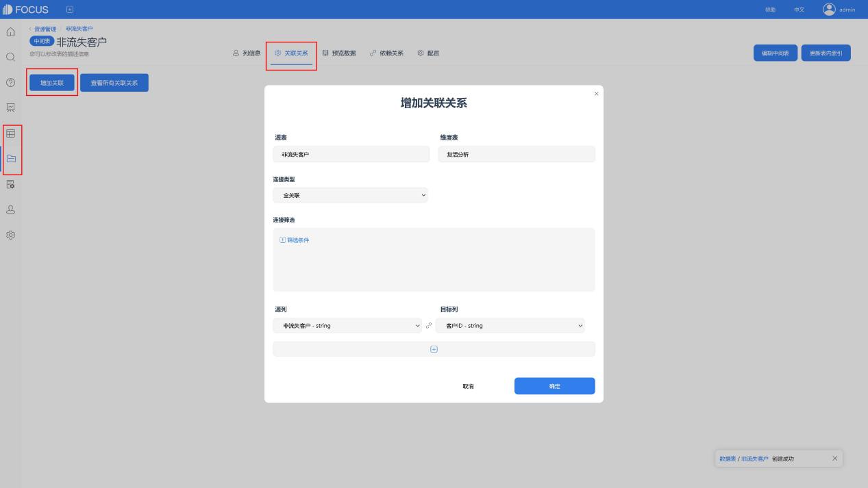The height and width of the screenshot is (488, 868).
Task: Click the plus icon to add column pair
Action: [434, 349]
